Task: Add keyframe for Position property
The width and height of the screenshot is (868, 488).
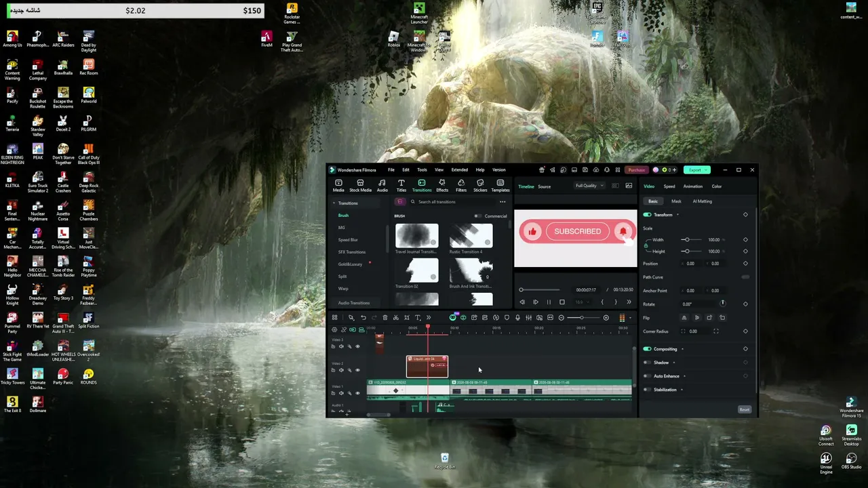Action: (x=745, y=264)
